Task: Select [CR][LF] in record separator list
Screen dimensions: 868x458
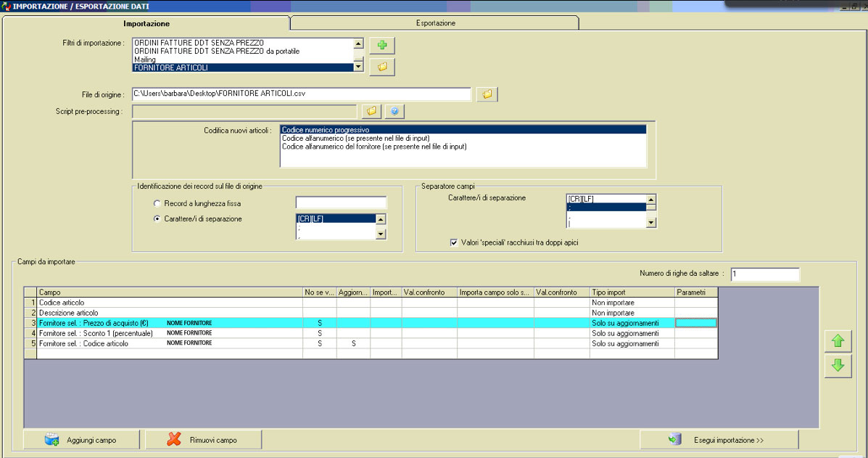Action: [x=336, y=218]
